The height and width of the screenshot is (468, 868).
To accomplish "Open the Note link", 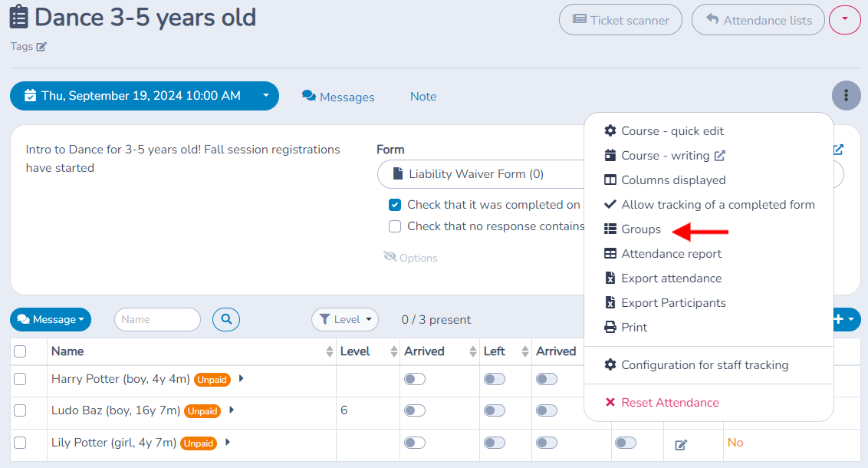I will (423, 97).
